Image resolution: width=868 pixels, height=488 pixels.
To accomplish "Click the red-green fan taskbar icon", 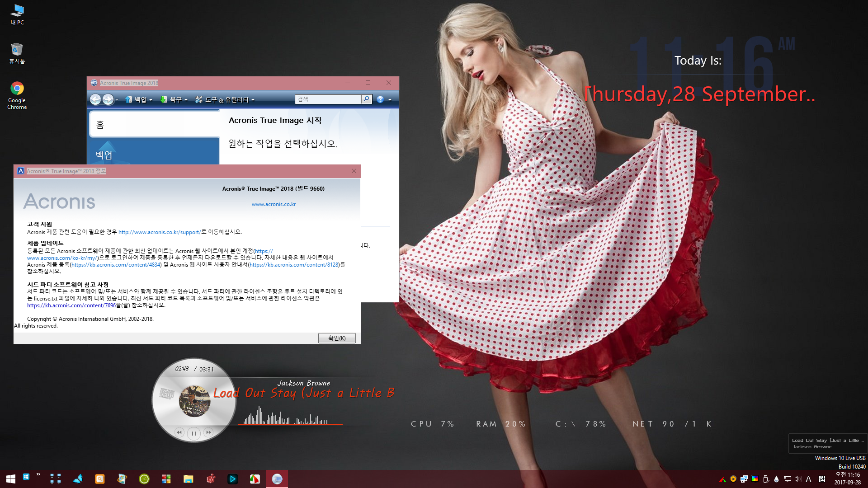I will (x=255, y=479).
